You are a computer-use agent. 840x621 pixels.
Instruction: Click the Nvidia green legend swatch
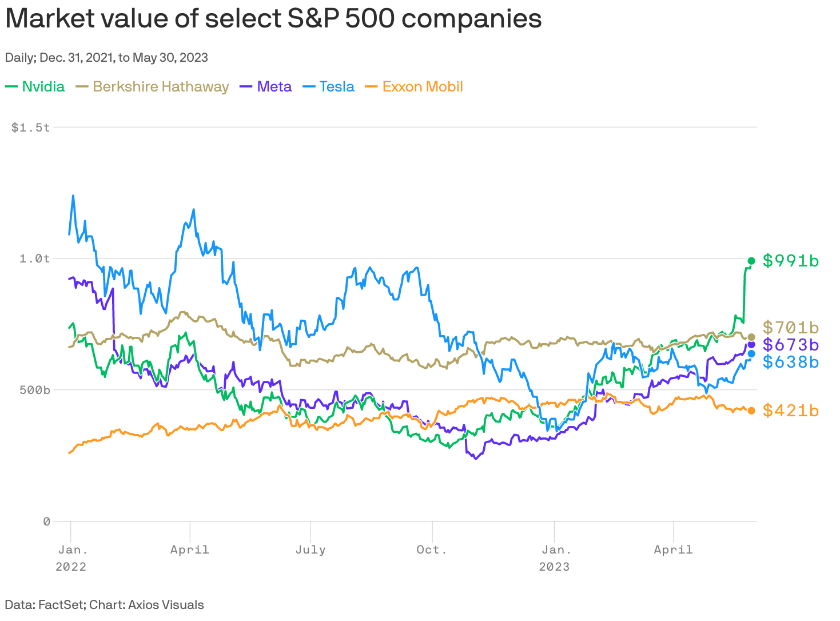tap(11, 87)
